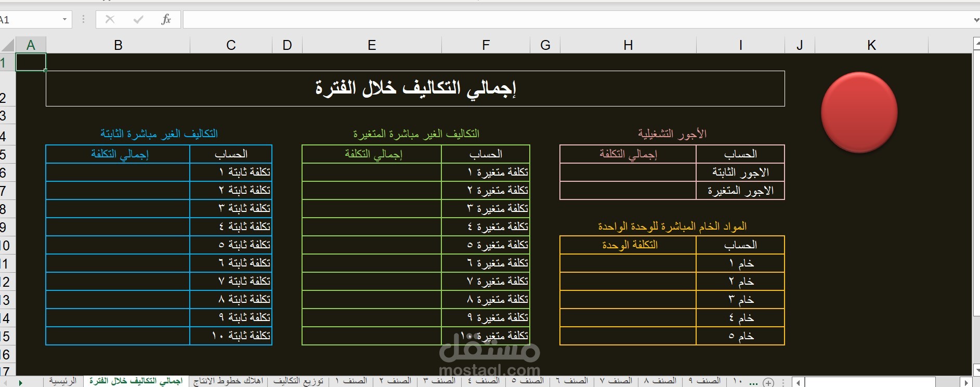Switch to the الصنف ٢ sheet tab
This screenshot has width=980, height=387.
(x=396, y=381)
